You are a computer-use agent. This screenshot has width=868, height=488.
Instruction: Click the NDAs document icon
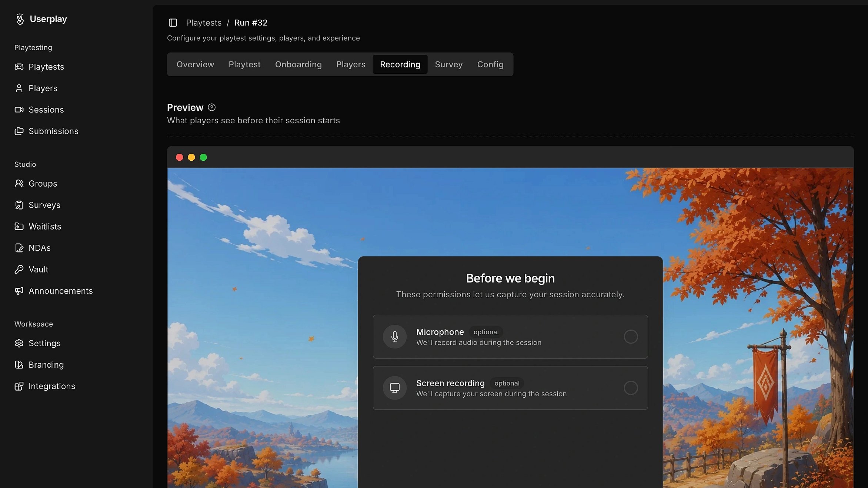click(x=19, y=248)
